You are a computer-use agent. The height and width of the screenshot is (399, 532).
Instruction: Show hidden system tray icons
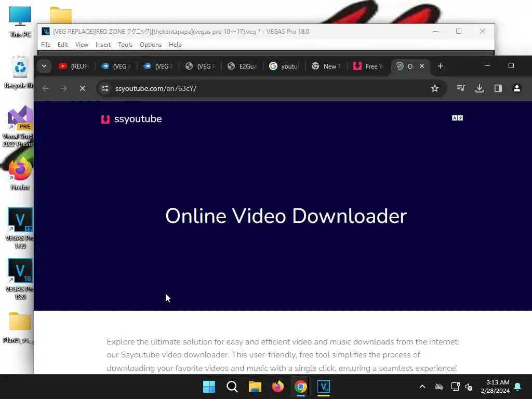click(x=422, y=387)
